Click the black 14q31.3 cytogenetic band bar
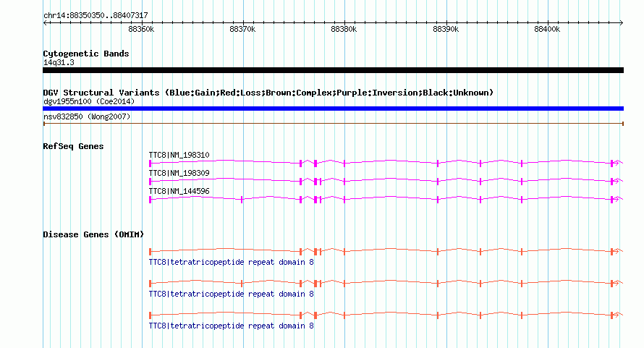Screen dimensions: 644x348 [333, 70]
